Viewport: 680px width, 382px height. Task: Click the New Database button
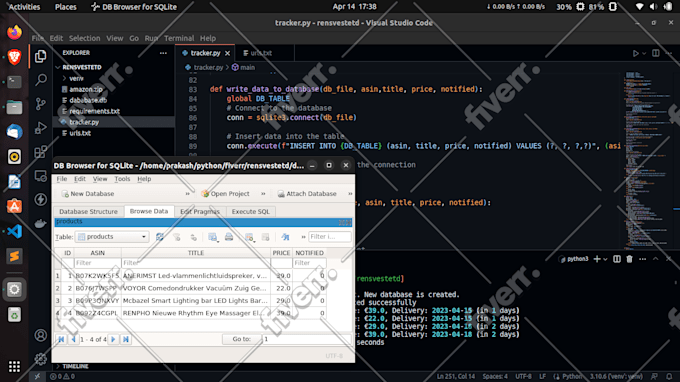pyautogui.click(x=88, y=194)
